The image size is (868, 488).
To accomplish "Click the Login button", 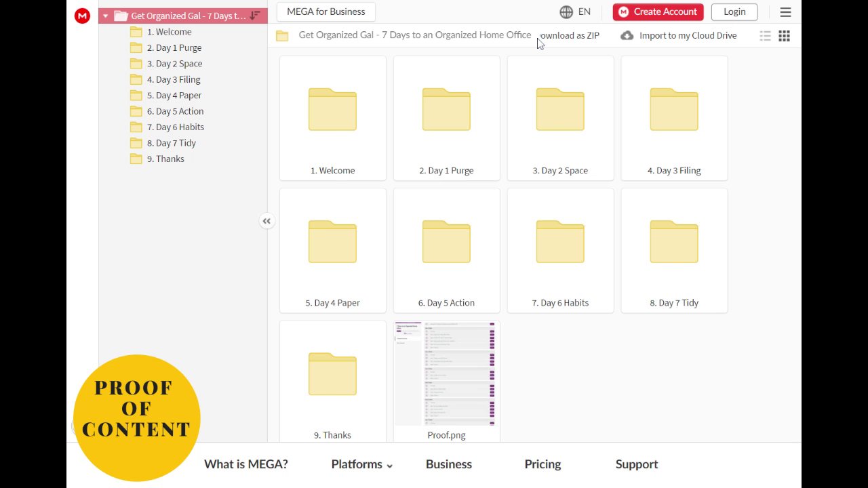I will coord(734,12).
